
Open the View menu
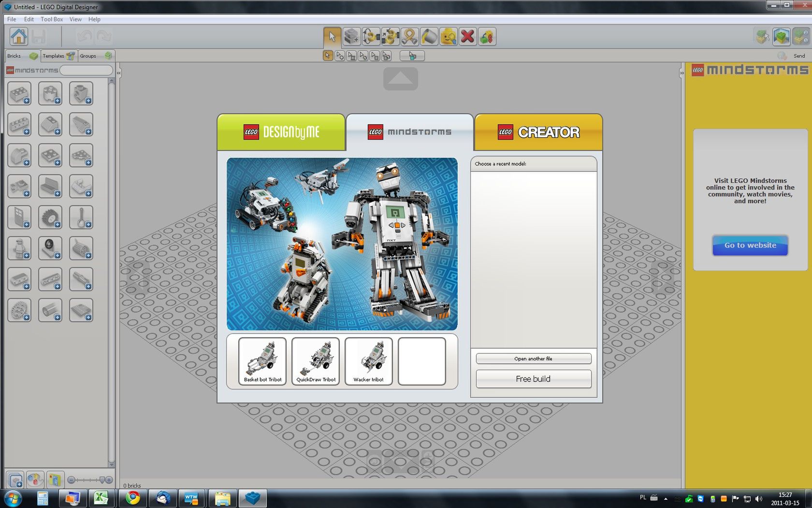[x=75, y=19]
